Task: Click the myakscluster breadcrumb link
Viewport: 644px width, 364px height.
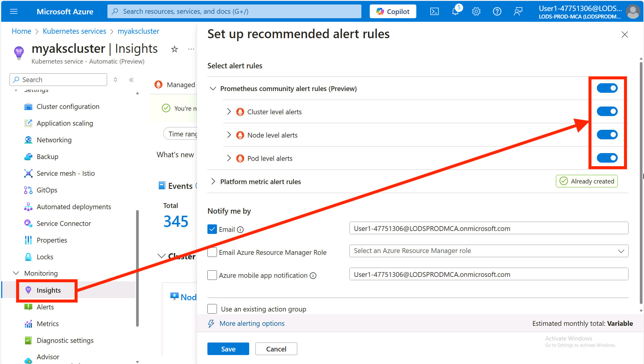Action: click(138, 31)
